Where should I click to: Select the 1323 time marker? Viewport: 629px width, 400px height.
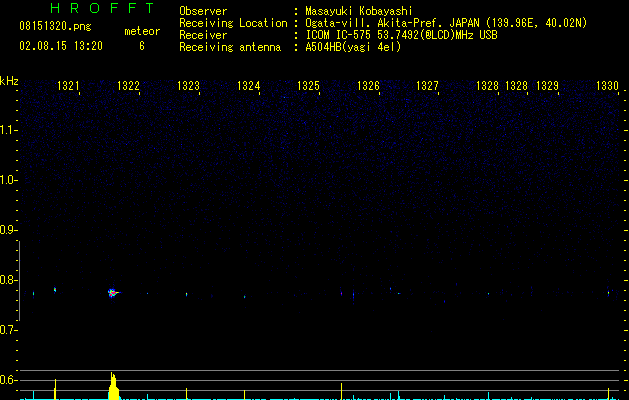point(189,86)
